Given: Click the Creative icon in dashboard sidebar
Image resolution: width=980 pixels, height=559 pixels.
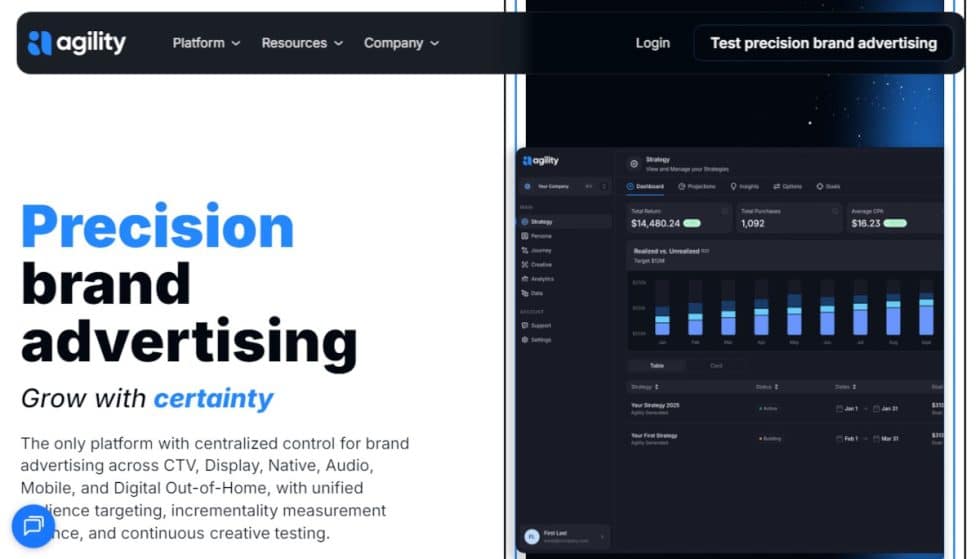Looking at the screenshot, I should coord(525,264).
